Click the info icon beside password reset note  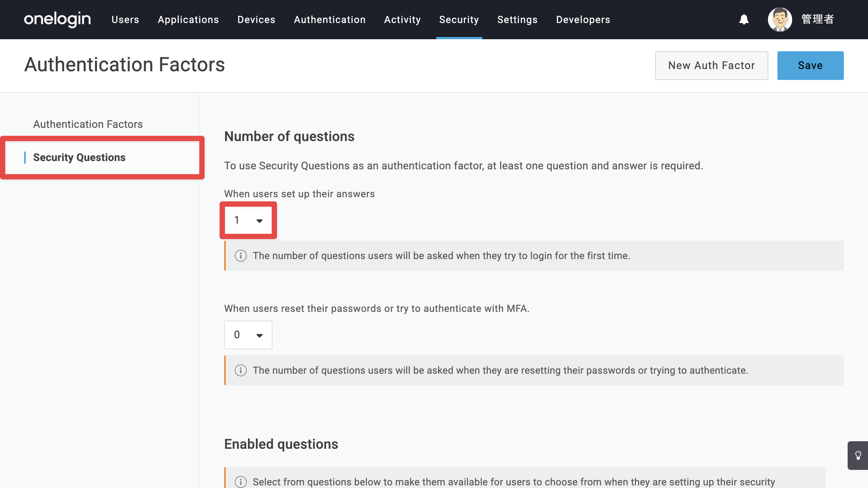coord(241,370)
